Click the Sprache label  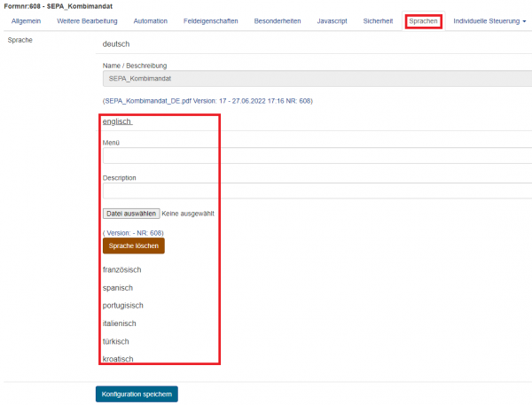point(20,40)
